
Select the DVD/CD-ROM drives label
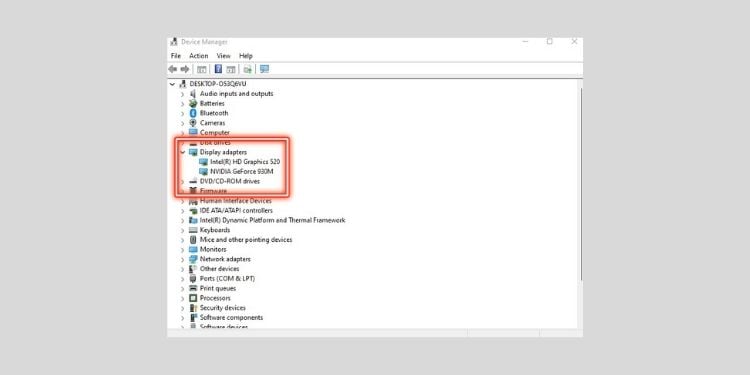click(230, 181)
